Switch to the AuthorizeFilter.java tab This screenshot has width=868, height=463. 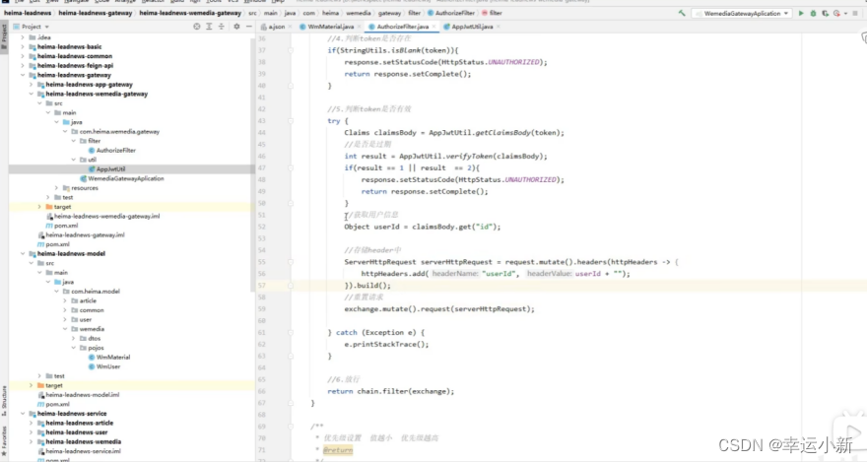coord(402,27)
